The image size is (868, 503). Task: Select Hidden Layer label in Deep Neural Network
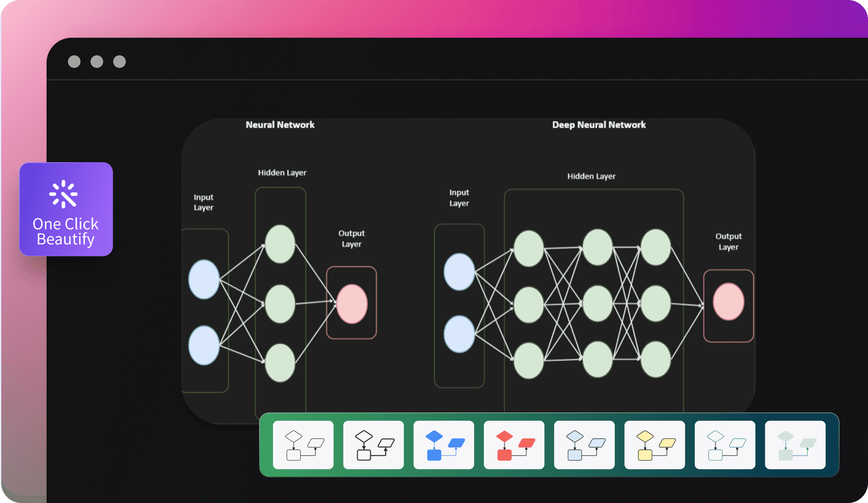tap(591, 176)
